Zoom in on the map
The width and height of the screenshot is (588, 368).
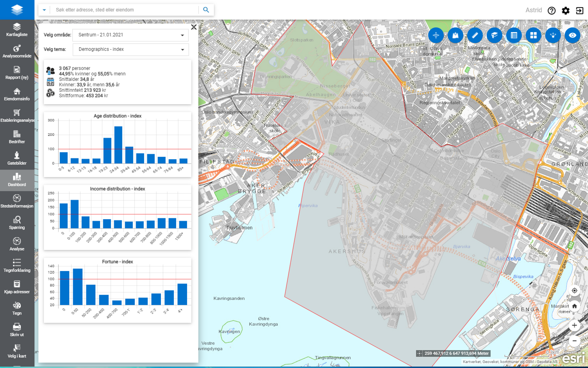574,325
